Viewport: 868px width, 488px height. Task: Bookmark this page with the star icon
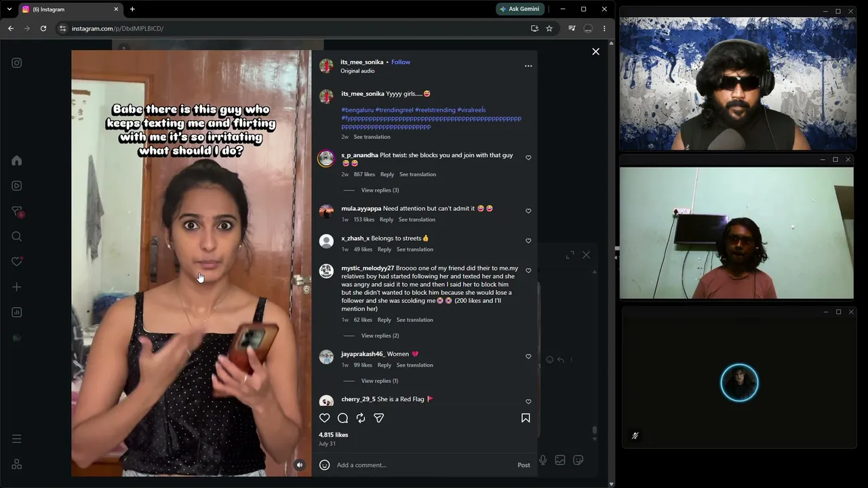549,28
